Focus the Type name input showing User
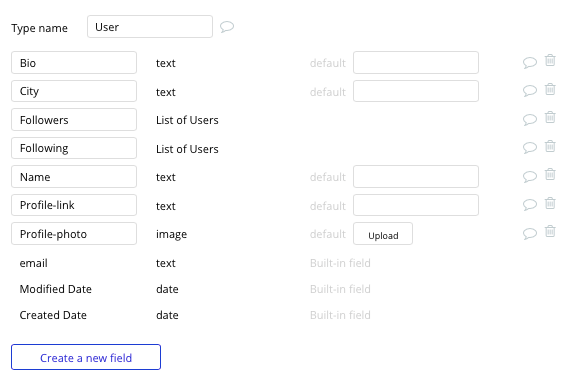568x385 pixels. click(x=150, y=26)
